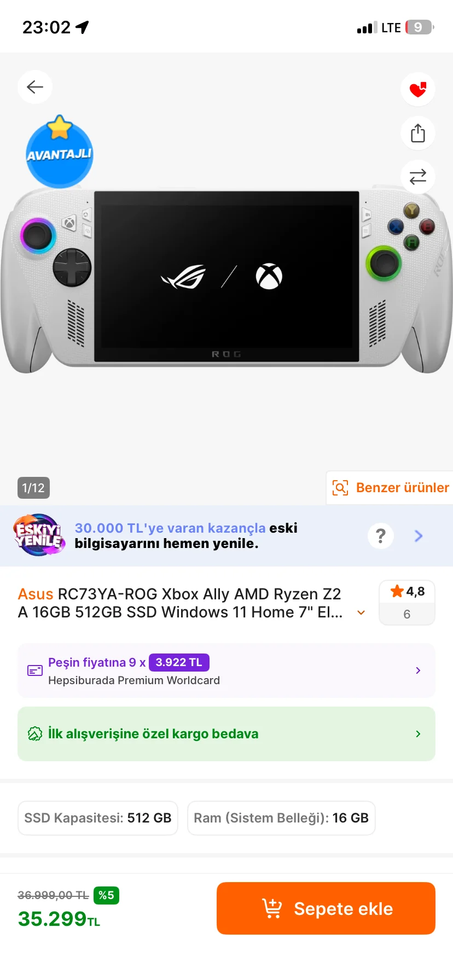Add product with Sepete ekle button

click(326, 908)
